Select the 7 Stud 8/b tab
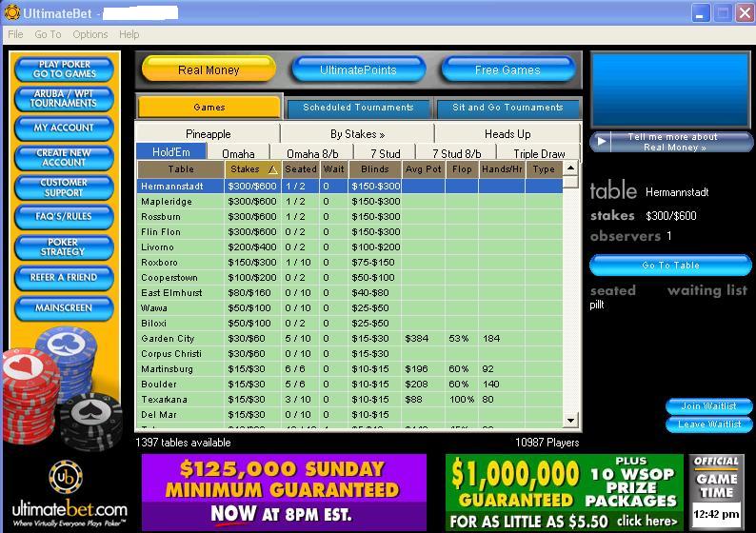This screenshot has width=756, height=533. (457, 154)
